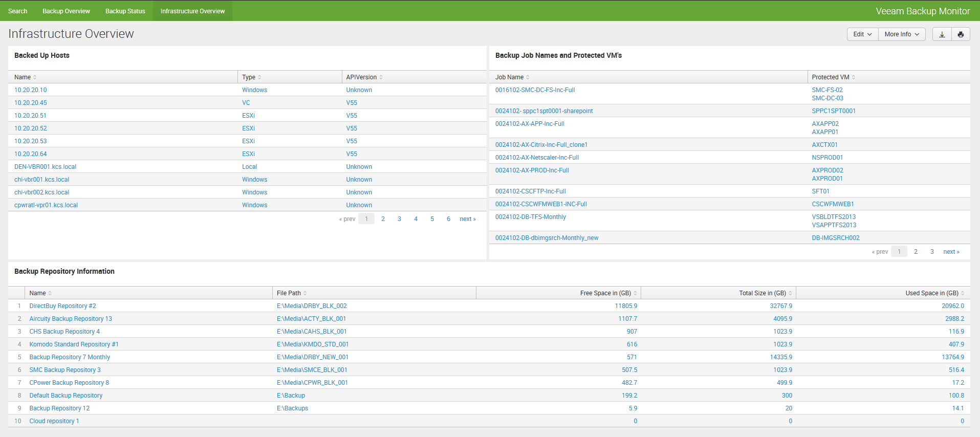Click Komodo Standard Repository #1
The width and height of the screenshot is (980, 437).
pos(74,344)
